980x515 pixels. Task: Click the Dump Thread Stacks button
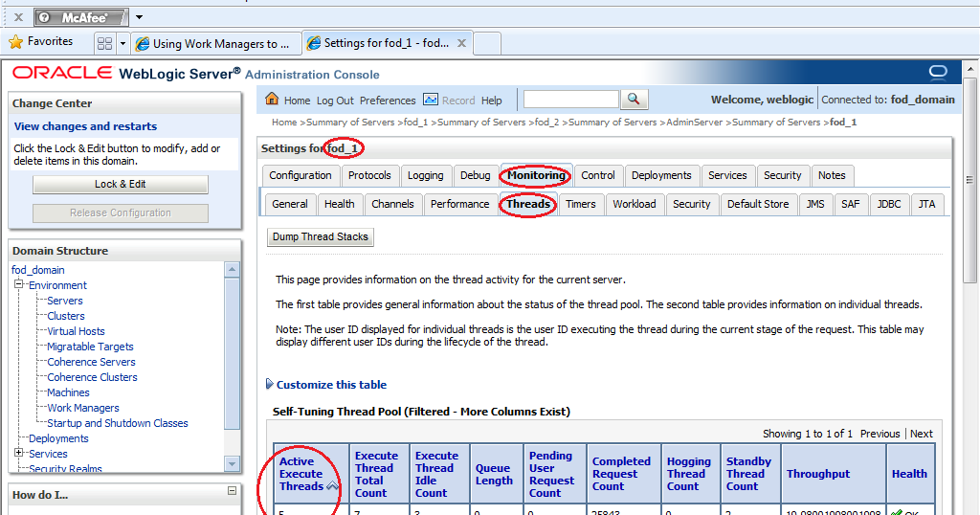(x=320, y=236)
